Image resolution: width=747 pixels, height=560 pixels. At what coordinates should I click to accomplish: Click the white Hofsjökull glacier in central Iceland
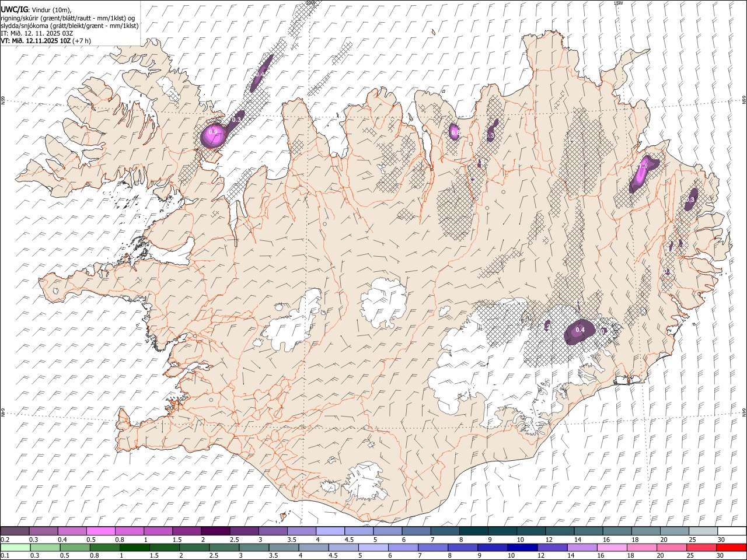(x=383, y=302)
